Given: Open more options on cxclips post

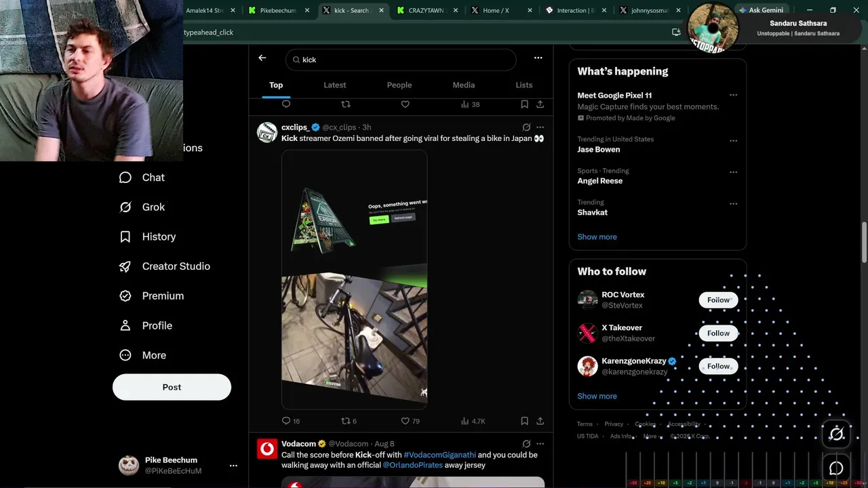Looking at the screenshot, I should coord(540,127).
